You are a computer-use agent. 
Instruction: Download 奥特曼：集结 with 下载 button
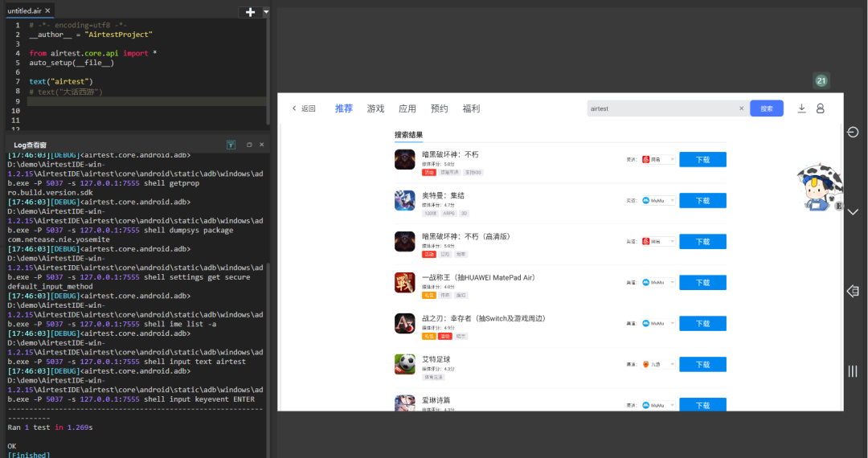[703, 201]
